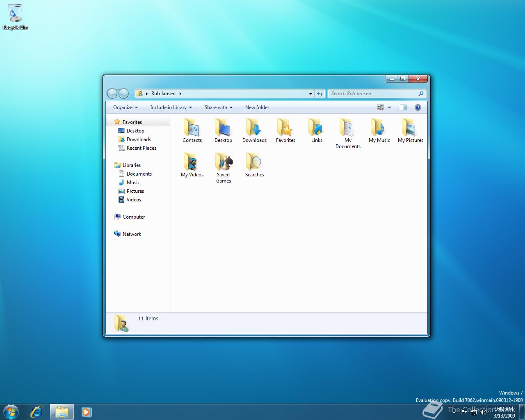The width and height of the screenshot is (525, 420).
Task: Click the New folder button
Action: [x=257, y=107]
